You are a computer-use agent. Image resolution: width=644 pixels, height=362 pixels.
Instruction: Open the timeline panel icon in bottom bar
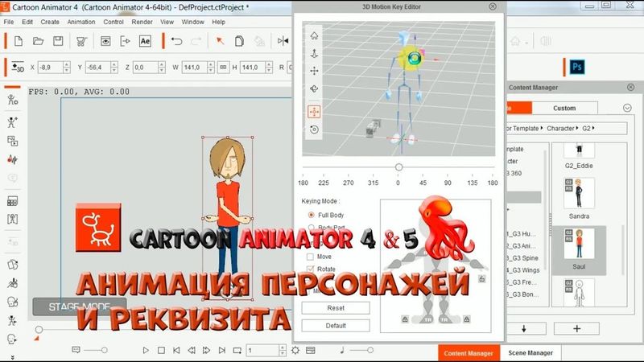pos(311,350)
